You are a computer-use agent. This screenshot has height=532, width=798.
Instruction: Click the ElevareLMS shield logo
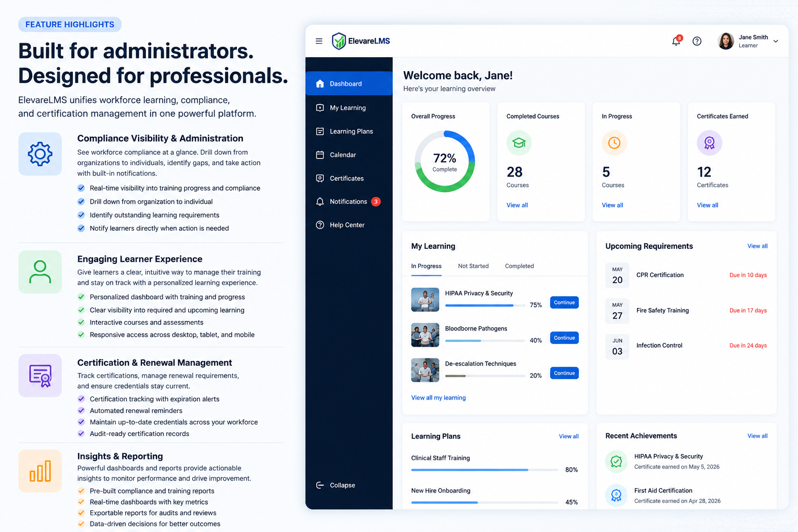pyautogui.click(x=339, y=41)
